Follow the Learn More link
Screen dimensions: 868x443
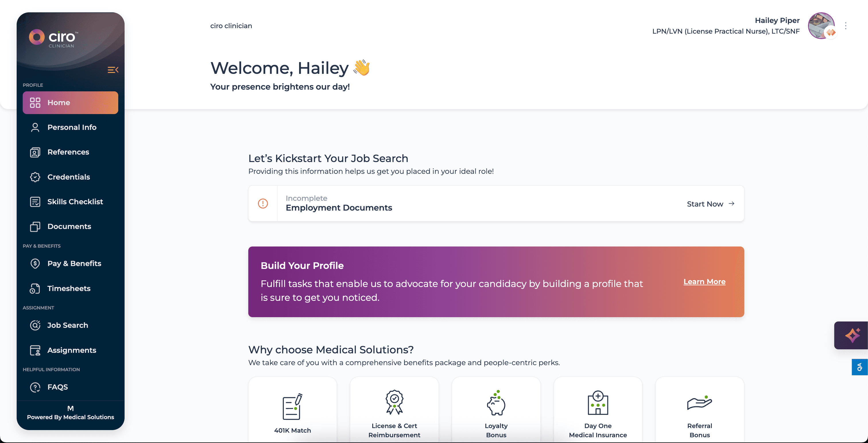click(x=704, y=282)
